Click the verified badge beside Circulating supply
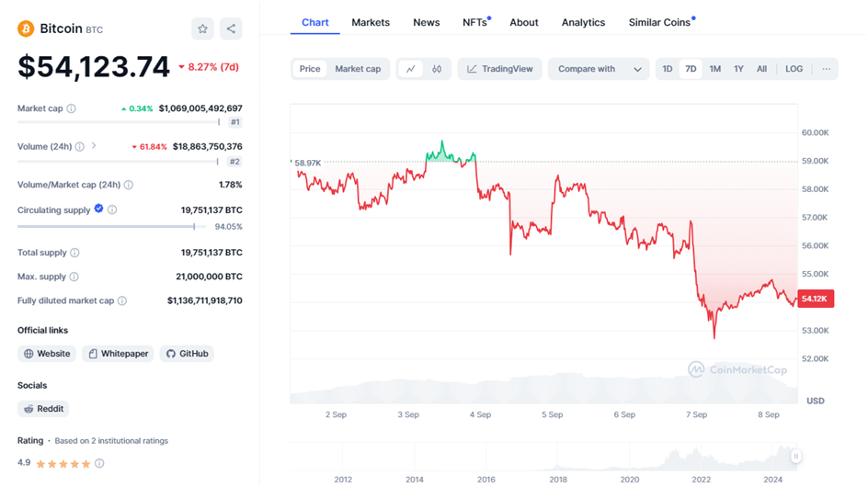 tap(98, 209)
